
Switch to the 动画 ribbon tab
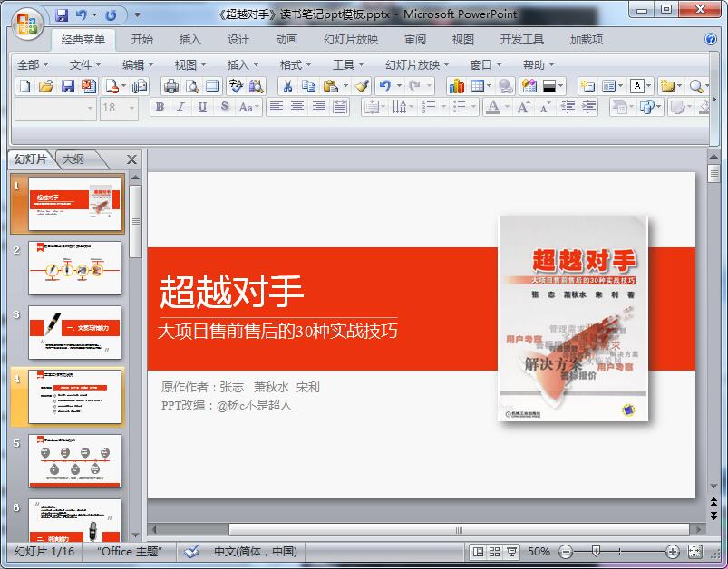tap(286, 40)
